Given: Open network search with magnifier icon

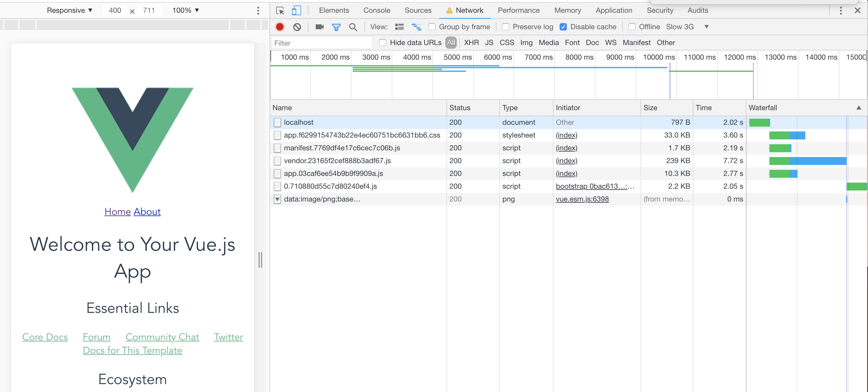Looking at the screenshot, I should 353,27.
